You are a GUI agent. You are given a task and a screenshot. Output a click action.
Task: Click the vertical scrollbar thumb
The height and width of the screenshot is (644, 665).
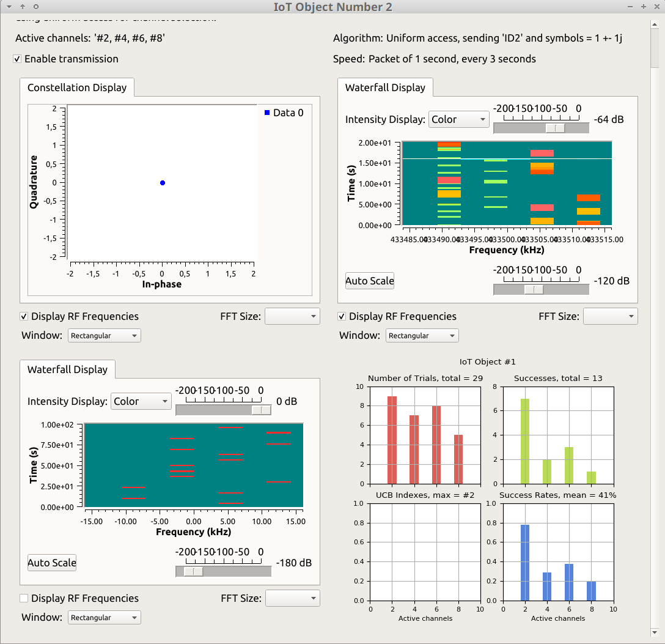click(655, 48)
